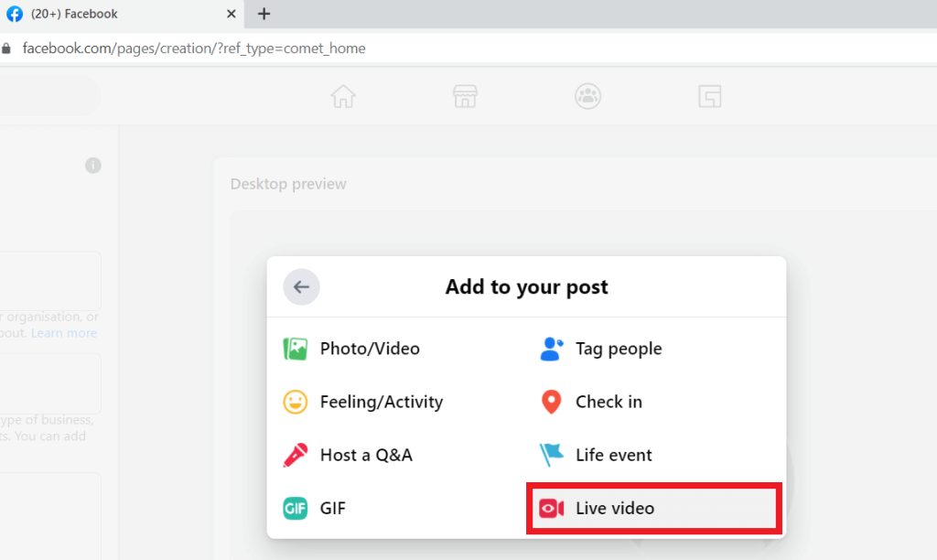Click the Tag people icon
The width and height of the screenshot is (937, 560).
click(x=551, y=348)
